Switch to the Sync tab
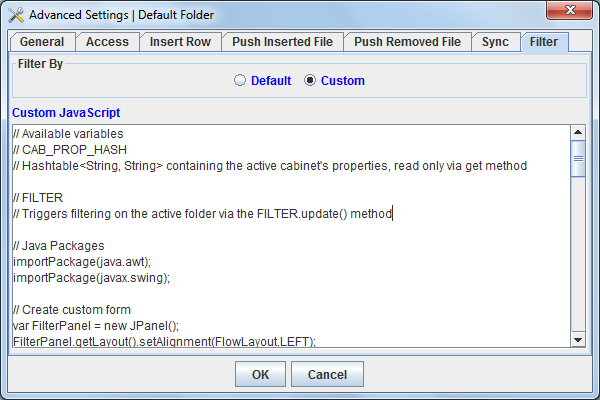600x400 pixels. click(495, 42)
